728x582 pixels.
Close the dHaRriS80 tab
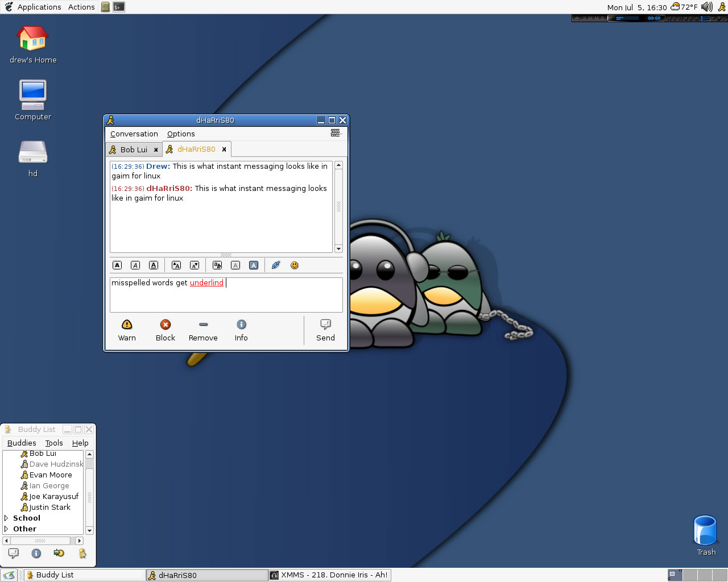224,149
